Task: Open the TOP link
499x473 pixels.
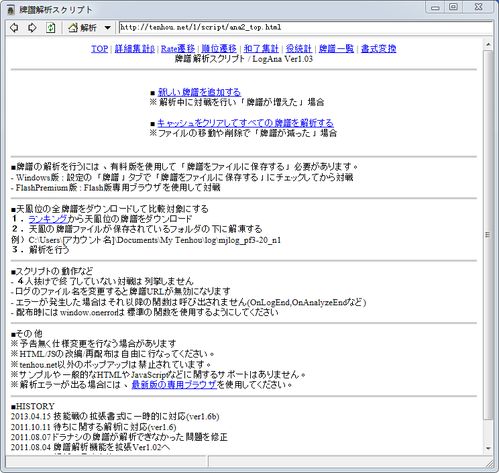Action: 99,49
